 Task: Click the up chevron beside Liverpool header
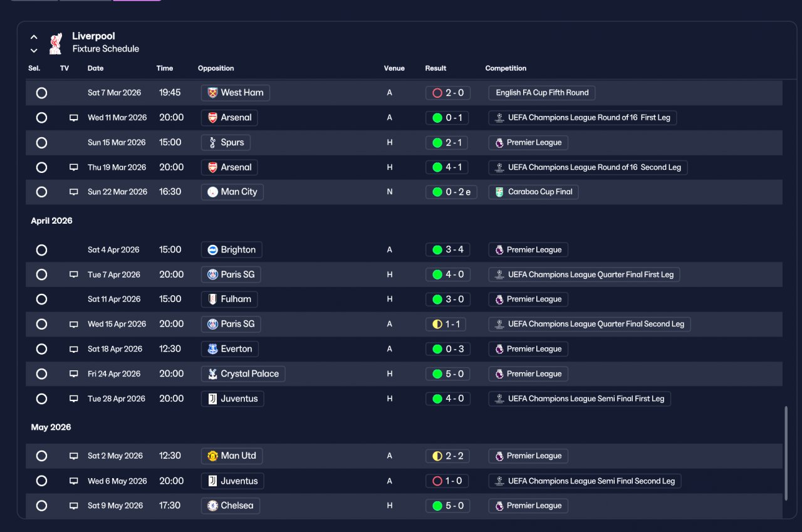(34, 37)
